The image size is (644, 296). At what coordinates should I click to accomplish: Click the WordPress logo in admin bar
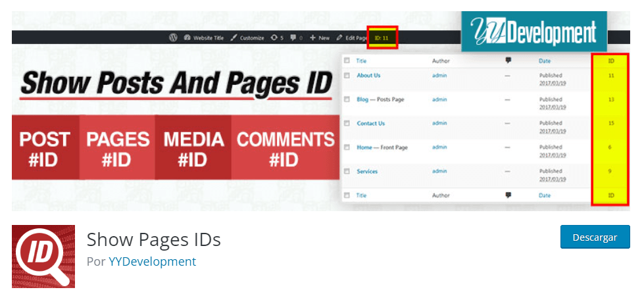point(173,37)
